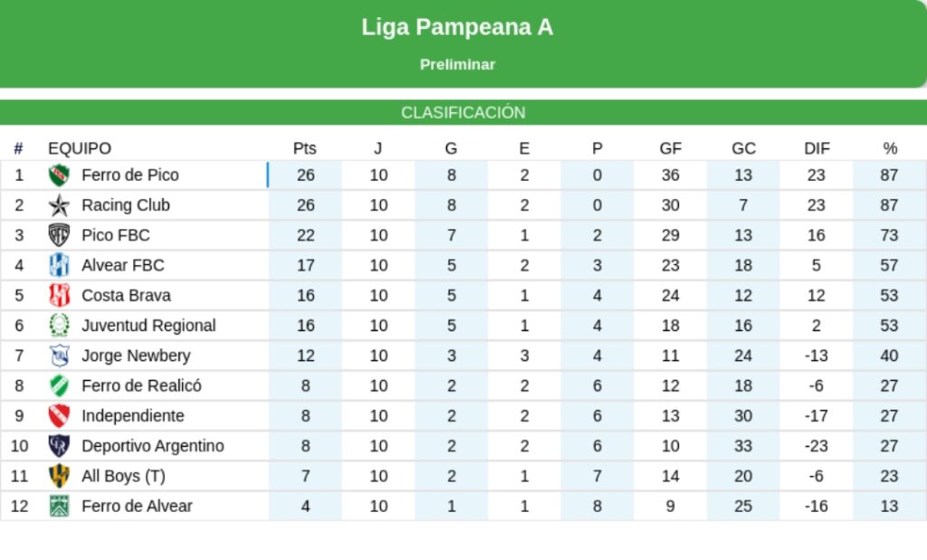Click the DIF column header
Screen dimensions: 927x560
point(817,148)
